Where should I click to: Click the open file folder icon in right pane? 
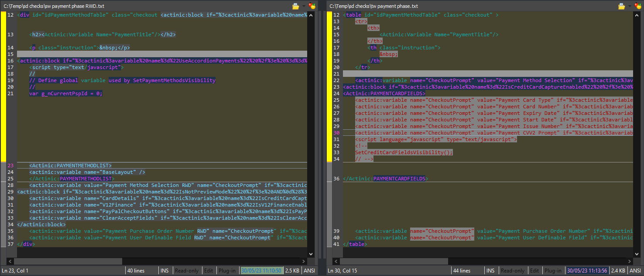point(621,6)
